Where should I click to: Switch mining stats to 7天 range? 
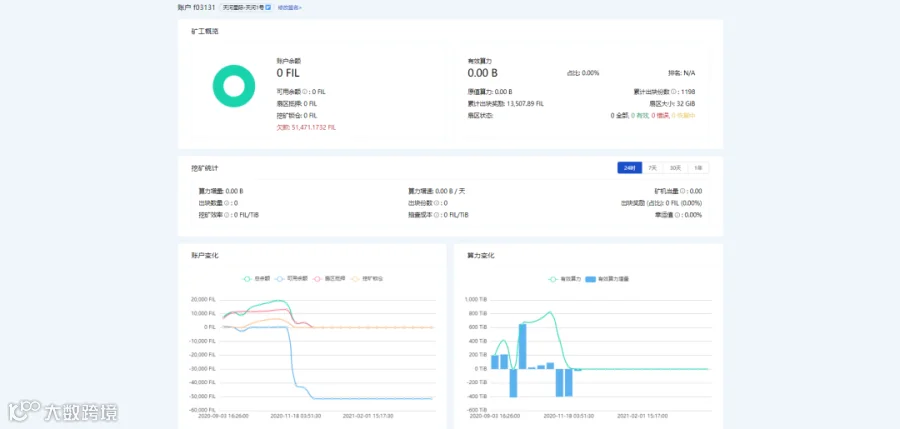[653, 168]
